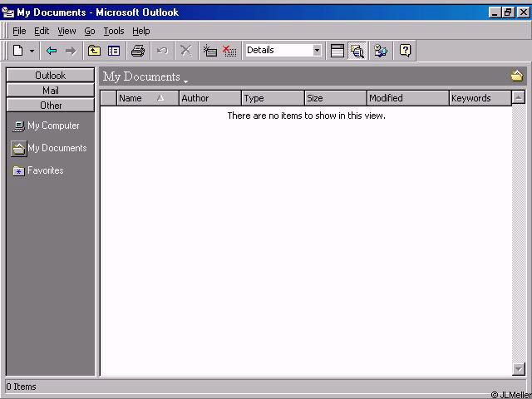
Task: Click the Up One Level folder icon
Action: pyautogui.click(x=94, y=51)
